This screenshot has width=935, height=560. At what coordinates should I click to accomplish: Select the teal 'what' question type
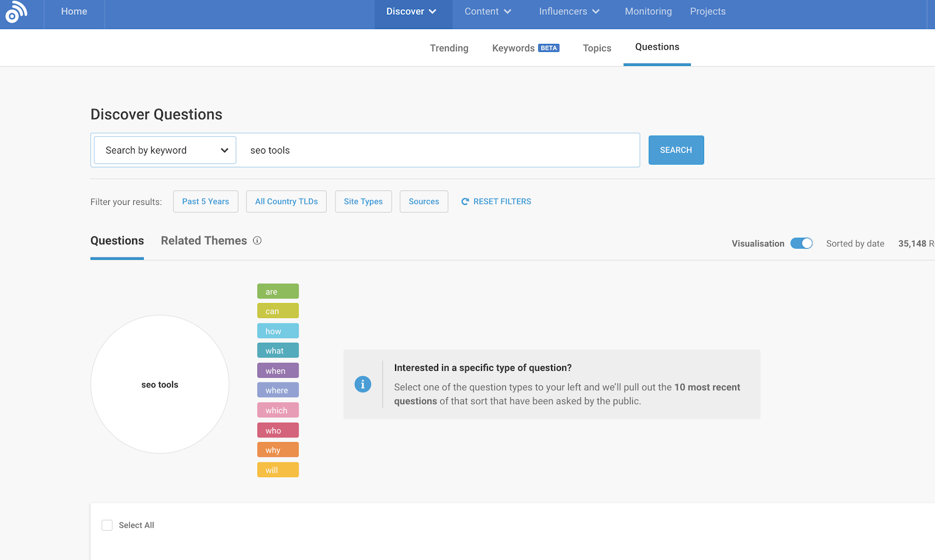coord(278,350)
